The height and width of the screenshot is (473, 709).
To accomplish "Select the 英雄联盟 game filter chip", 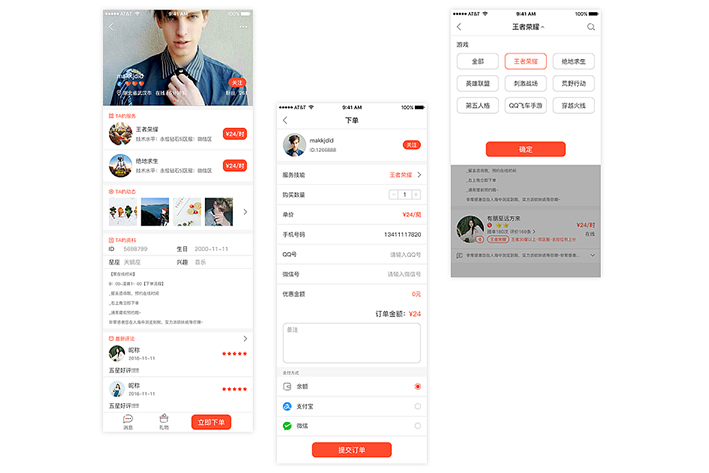I will point(477,83).
